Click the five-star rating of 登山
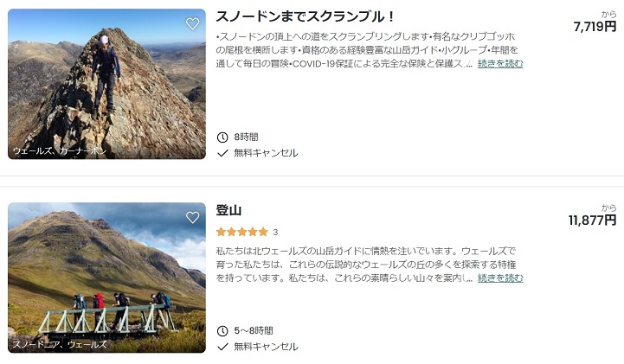The height and width of the screenshot is (364, 624). (241, 232)
